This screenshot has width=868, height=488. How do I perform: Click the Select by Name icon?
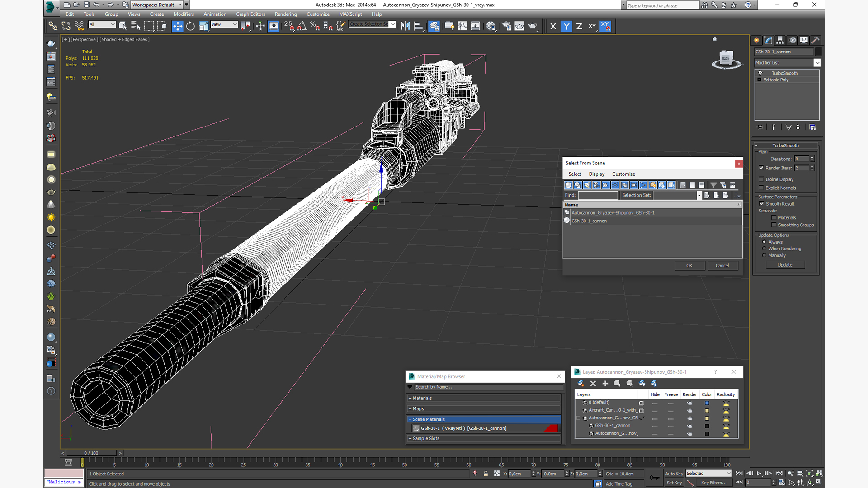click(136, 26)
